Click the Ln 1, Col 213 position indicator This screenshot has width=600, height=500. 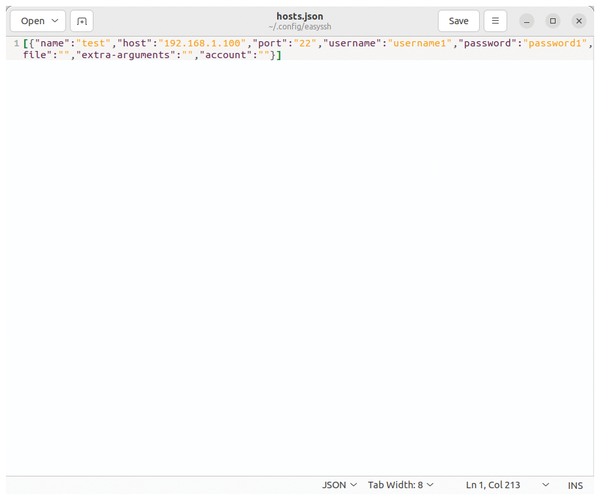pos(493,485)
